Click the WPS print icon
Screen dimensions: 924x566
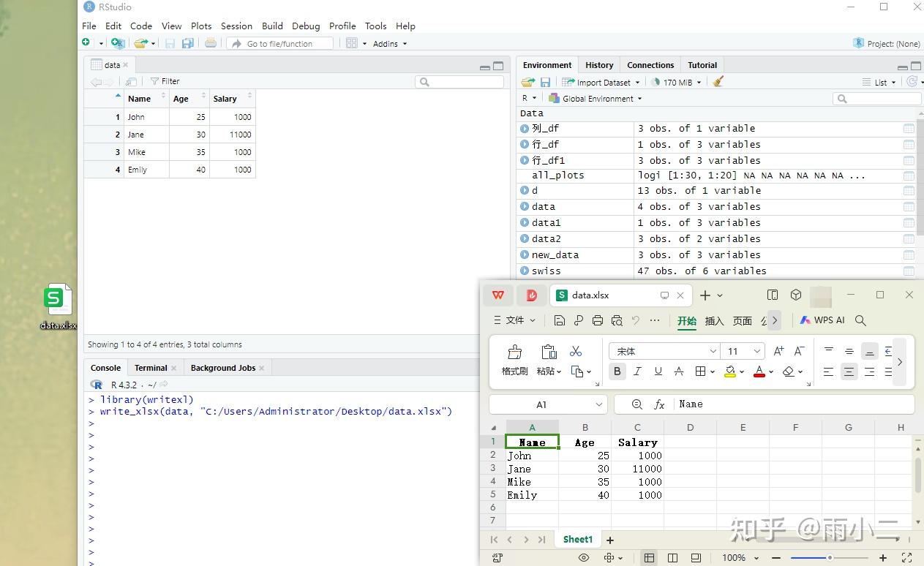(x=598, y=320)
